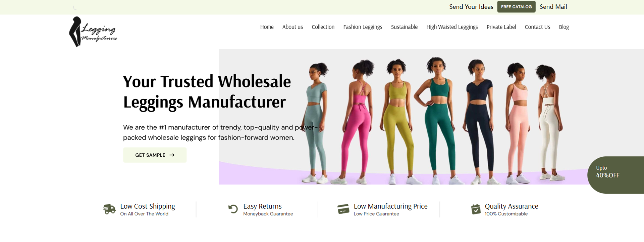Click the delivery truck shipping icon
Screen dimensions: 644x242
109,209
